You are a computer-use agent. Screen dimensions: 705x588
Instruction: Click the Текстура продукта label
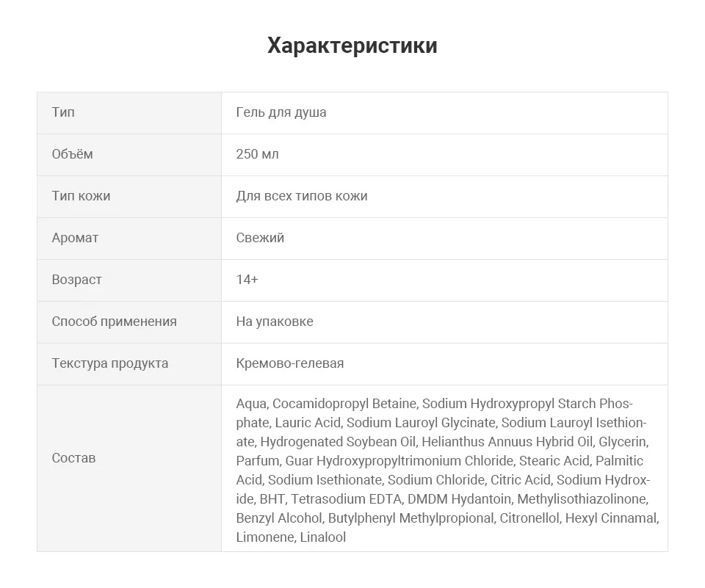(109, 363)
